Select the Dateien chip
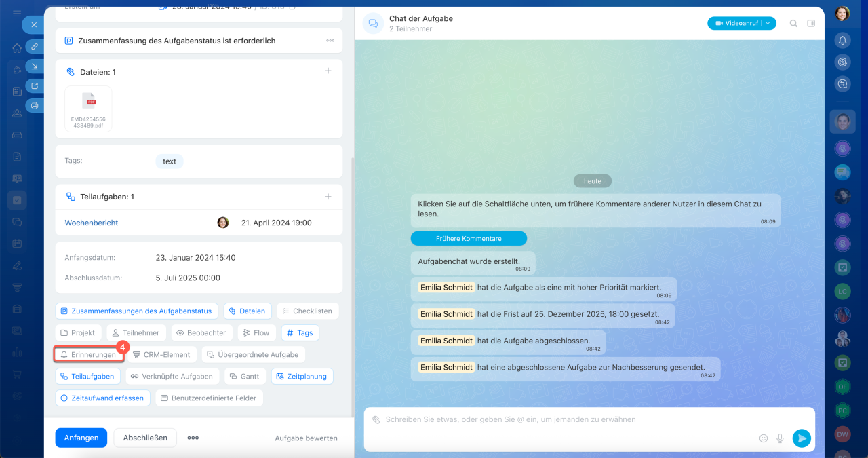 pos(248,311)
